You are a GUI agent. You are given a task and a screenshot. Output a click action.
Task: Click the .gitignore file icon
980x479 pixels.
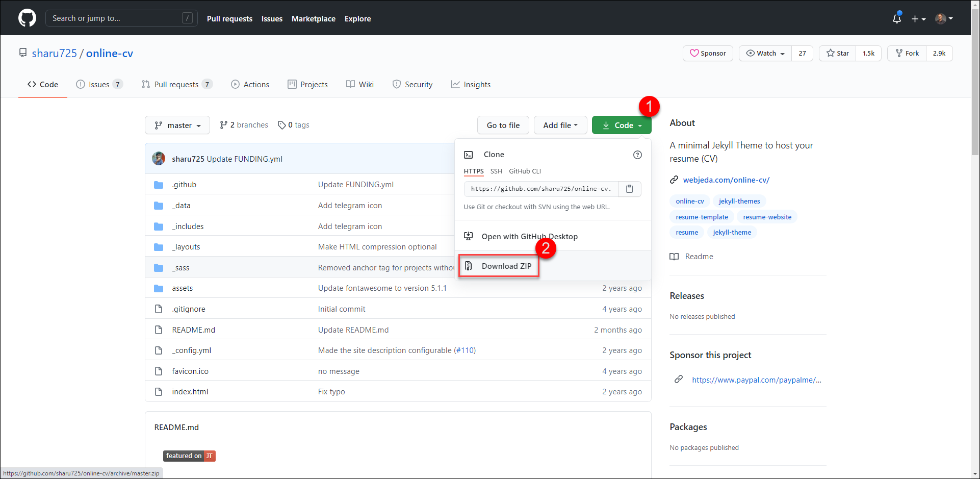(159, 309)
